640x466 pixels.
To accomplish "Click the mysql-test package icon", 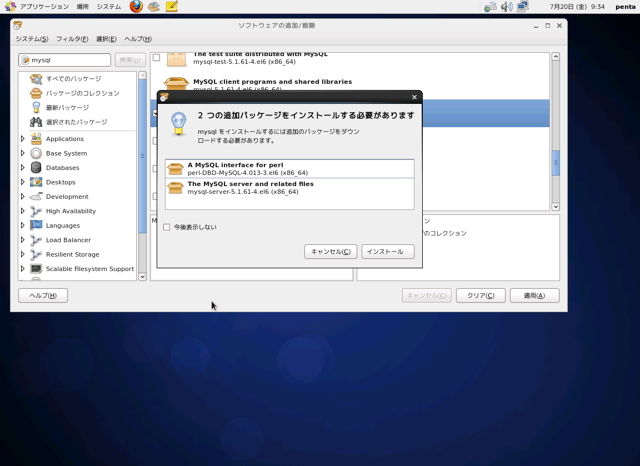I will (x=176, y=59).
